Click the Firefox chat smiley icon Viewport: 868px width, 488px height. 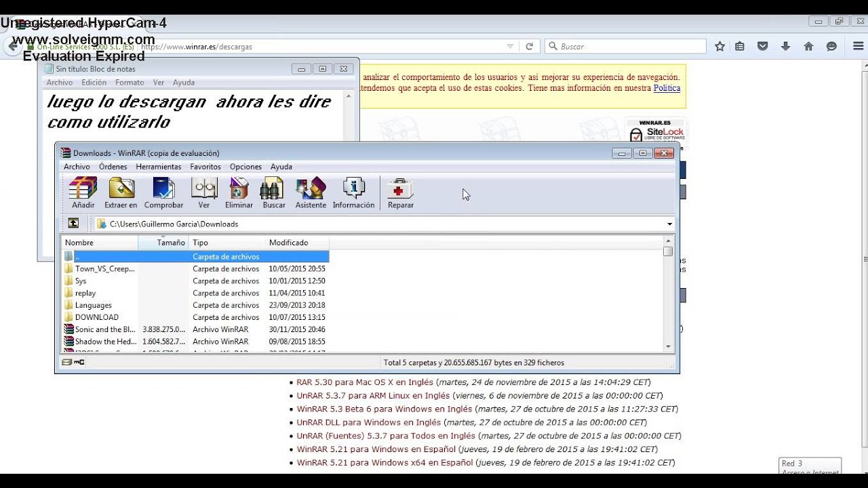point(831,47)
